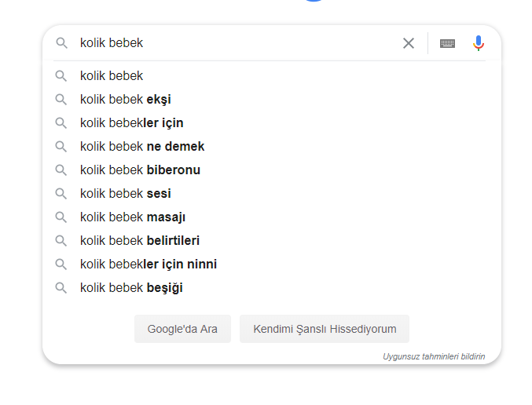
Task: Start voice search with the microphone icon
Action: point(479,43)
